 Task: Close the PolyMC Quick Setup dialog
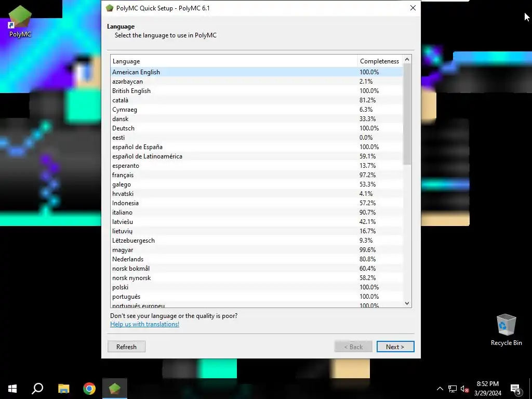(x=413, y=8)
